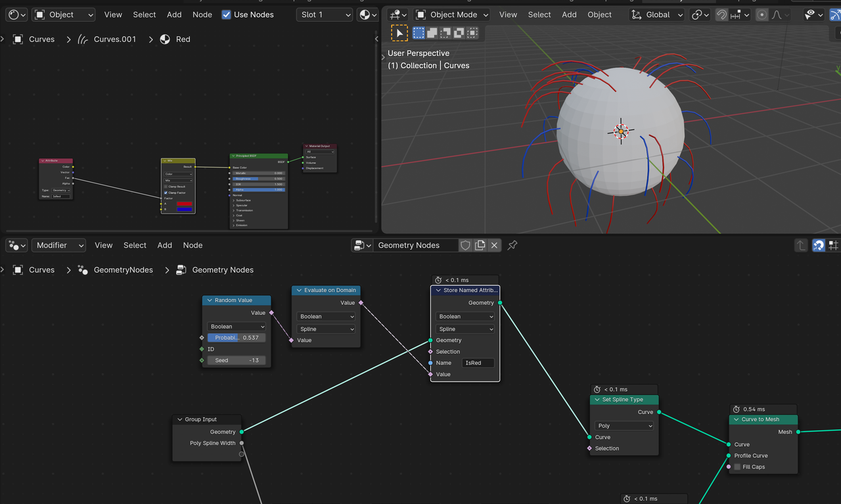Screen dimensions: 841x504
Task: Open the Node menu in shader editor
Action: point(202,14)
